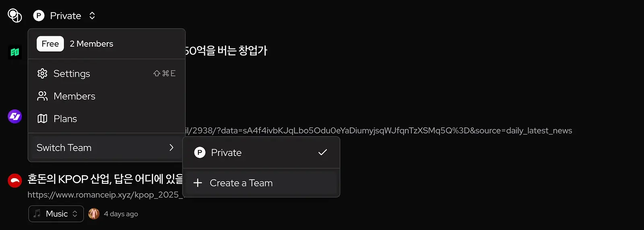644x230 pixels.
Task: Click the Free plan badge
Action: tap(50, 44)
